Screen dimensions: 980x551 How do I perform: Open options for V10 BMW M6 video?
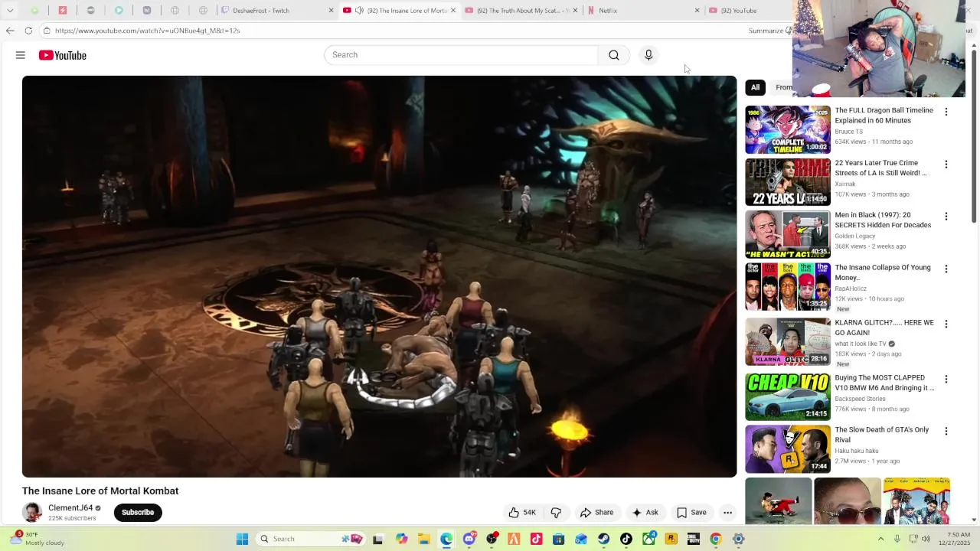coord(946,380)
